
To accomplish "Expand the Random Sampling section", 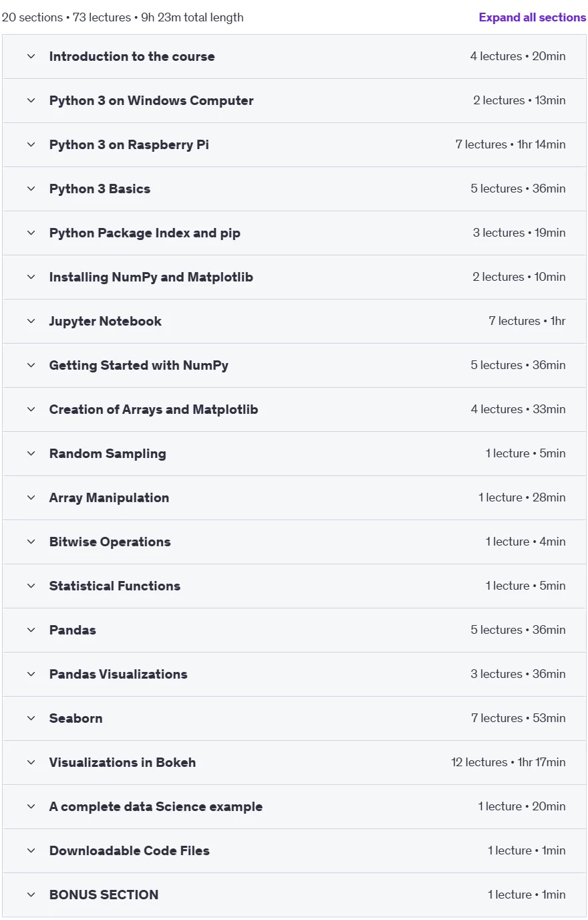I will pos(294,454).
